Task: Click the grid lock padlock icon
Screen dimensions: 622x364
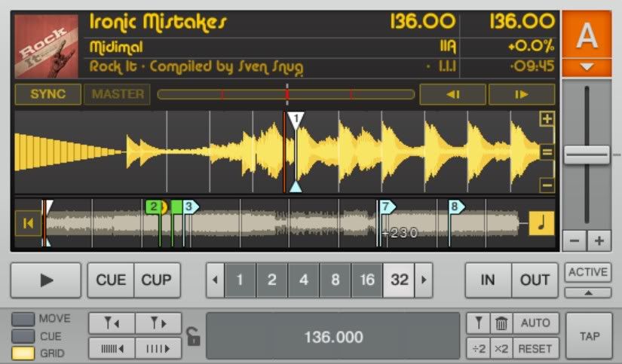Action: point(194,336)
